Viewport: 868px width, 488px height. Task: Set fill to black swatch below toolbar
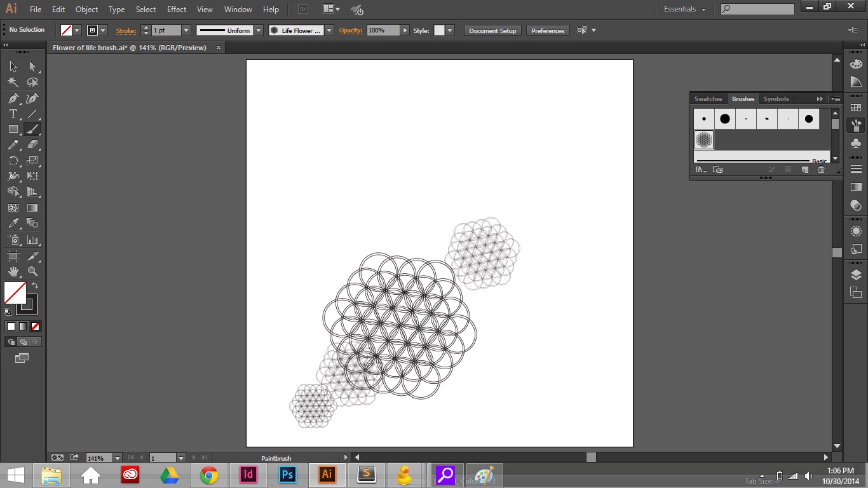(10, 326)
